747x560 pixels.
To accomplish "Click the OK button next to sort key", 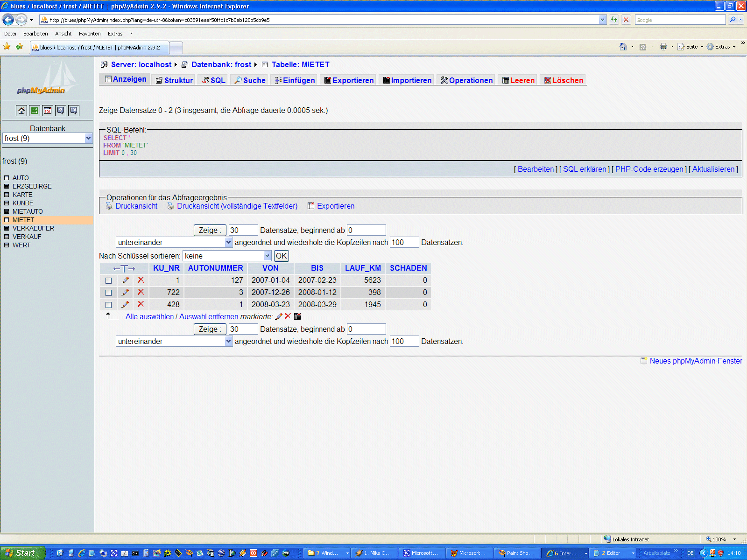I will [x=281, y=256].
